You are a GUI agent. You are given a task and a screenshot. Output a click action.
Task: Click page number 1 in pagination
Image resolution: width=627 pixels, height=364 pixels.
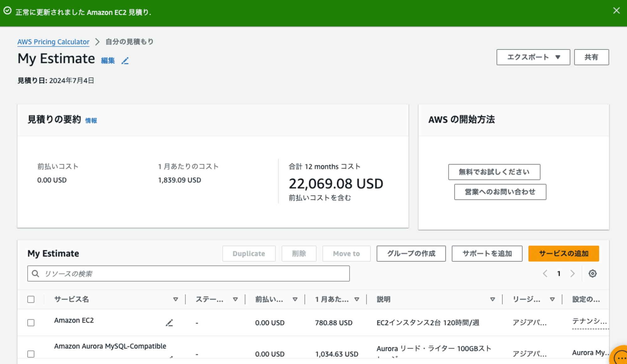pos(559,273)
